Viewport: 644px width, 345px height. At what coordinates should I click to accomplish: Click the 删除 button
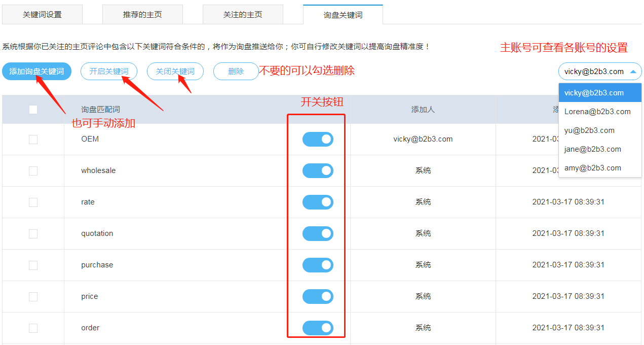[236, 72]
